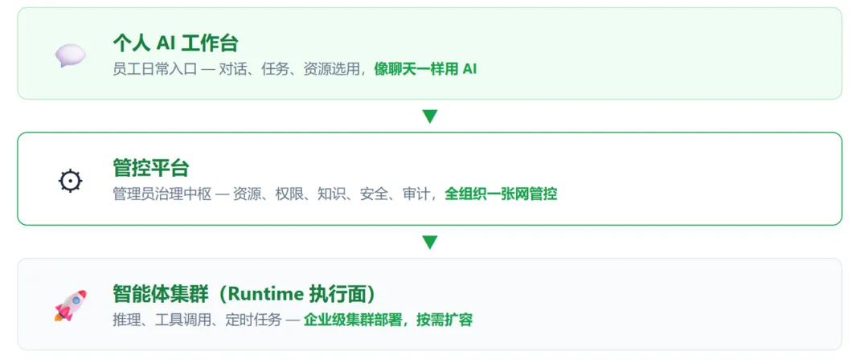Click the description 管理员治理中枢 — 资源、权限、知识
The width and height of the screenshot is (868, 363).
pos(229,194)
